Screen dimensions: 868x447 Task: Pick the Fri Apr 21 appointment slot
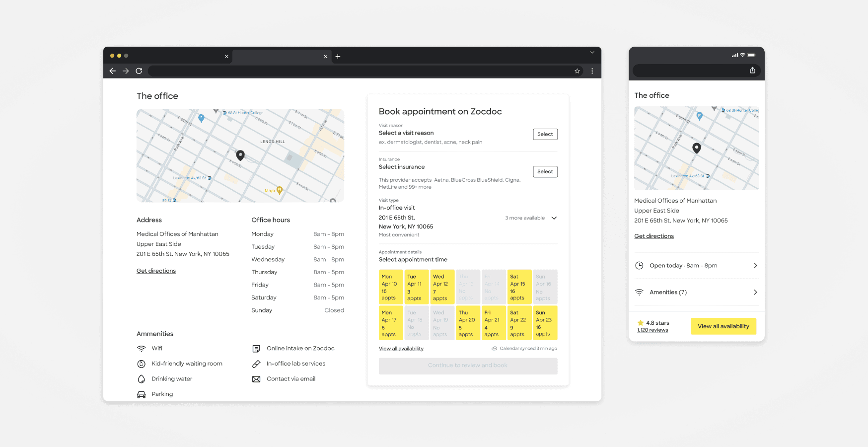tap(494, 323)
